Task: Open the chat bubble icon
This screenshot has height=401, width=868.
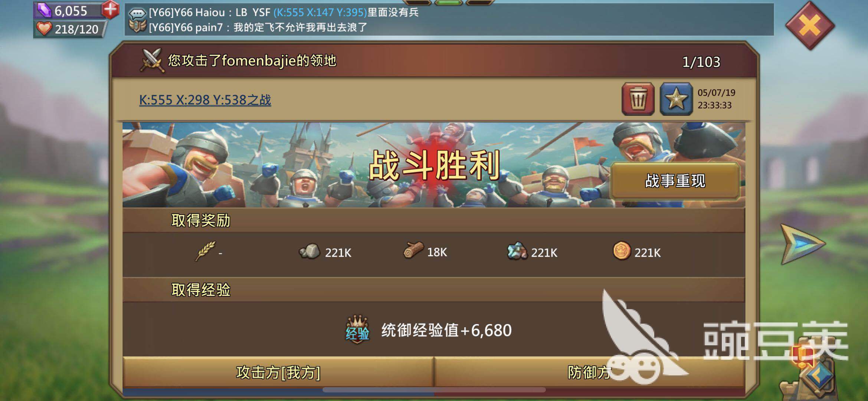Action: [137, 13]
